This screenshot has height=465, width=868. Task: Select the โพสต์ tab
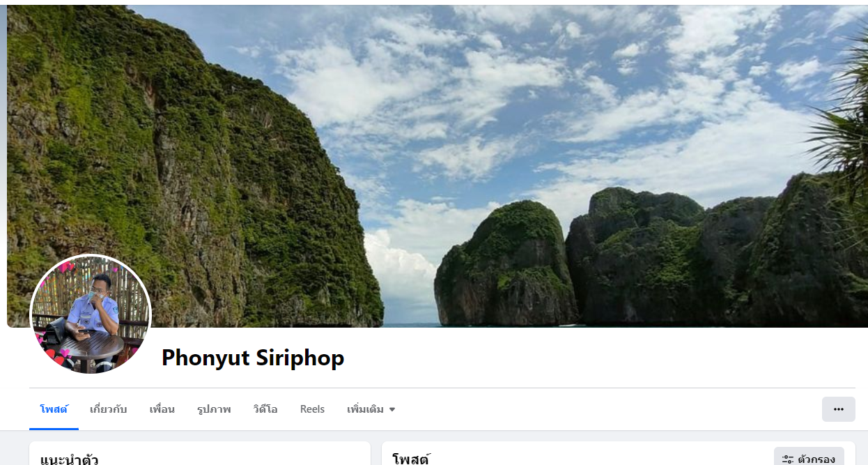(x=54, y=409)
